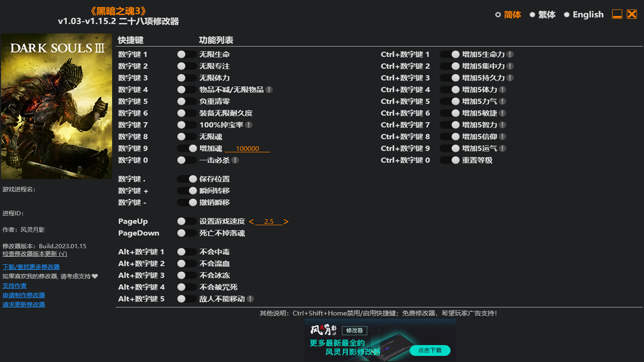
Task: Enable the 无限体力 toggle
Action: click(x=186, y=78)
